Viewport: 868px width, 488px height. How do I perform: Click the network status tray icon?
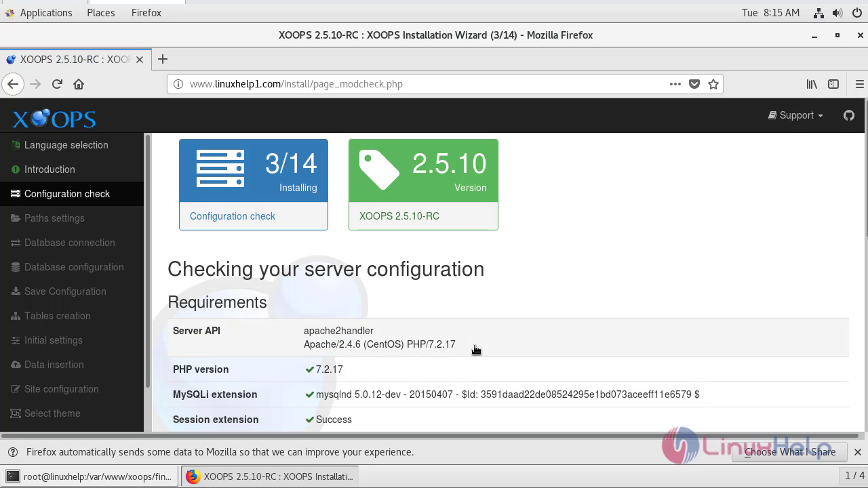818,13
